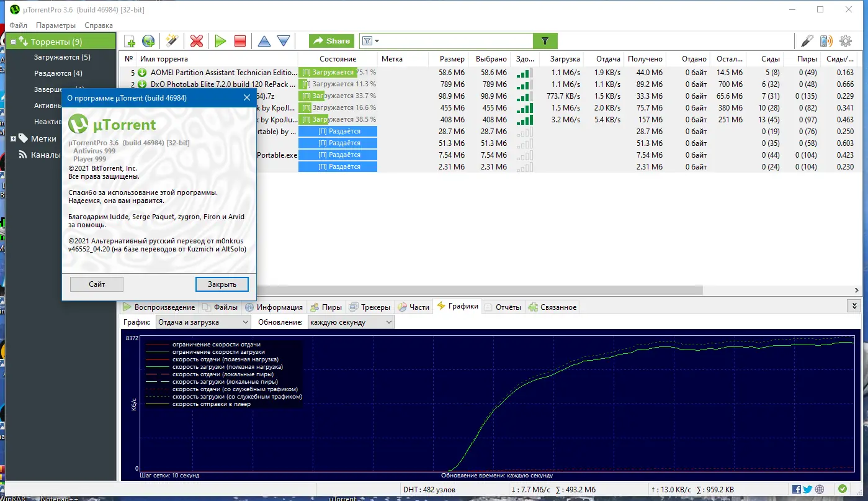Click the green filter funnel button
This screenshot has height=501, width=868.
pos(545,41)
